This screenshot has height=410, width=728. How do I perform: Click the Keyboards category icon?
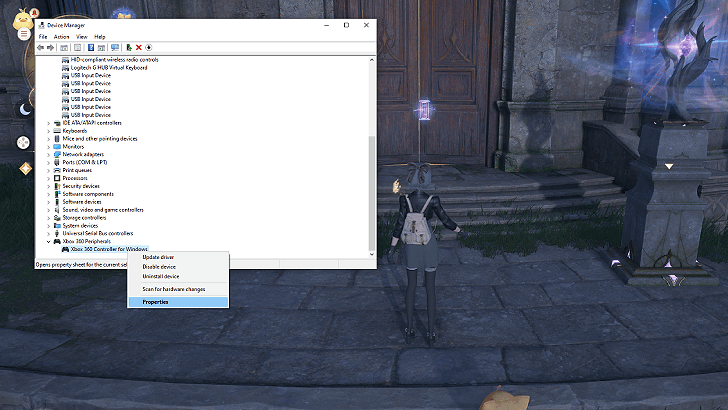click(x=57, y=131)
